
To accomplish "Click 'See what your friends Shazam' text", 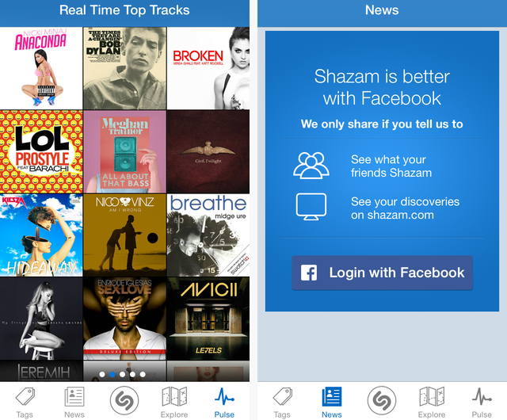I will pyautogui.click(x=391, y=166).
